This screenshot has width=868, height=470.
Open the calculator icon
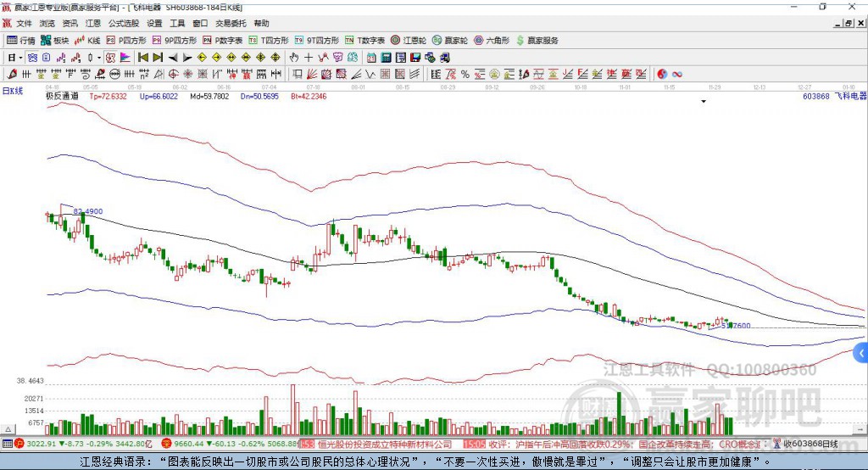tap(386, 58)
